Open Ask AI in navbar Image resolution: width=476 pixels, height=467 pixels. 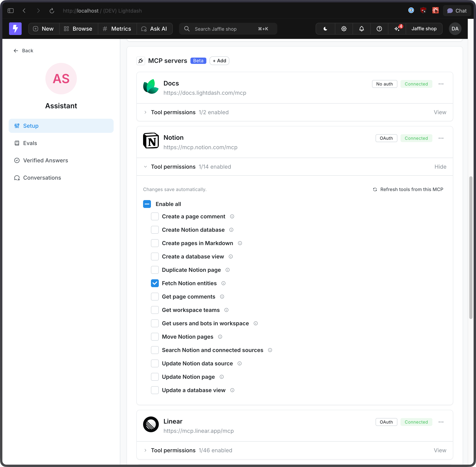point(154,29)
